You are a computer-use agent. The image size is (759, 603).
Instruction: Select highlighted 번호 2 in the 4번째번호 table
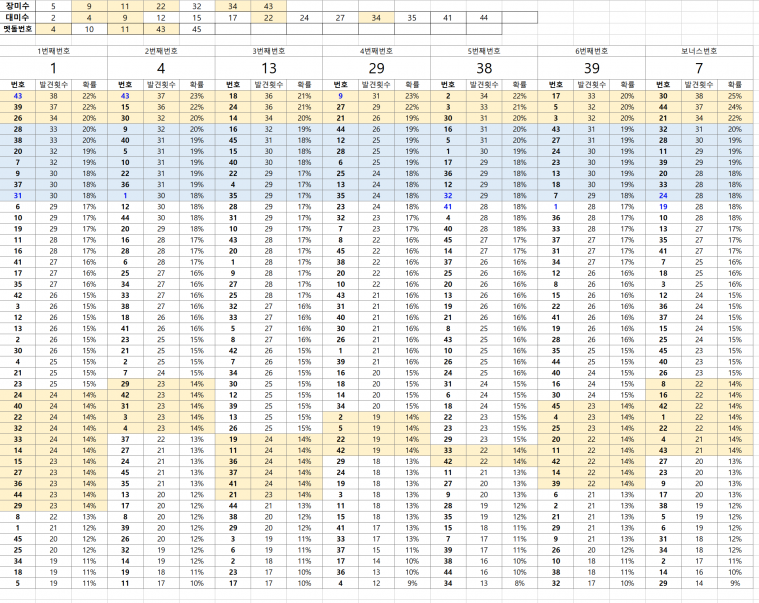pyautogui.click(x=340, y=417)
